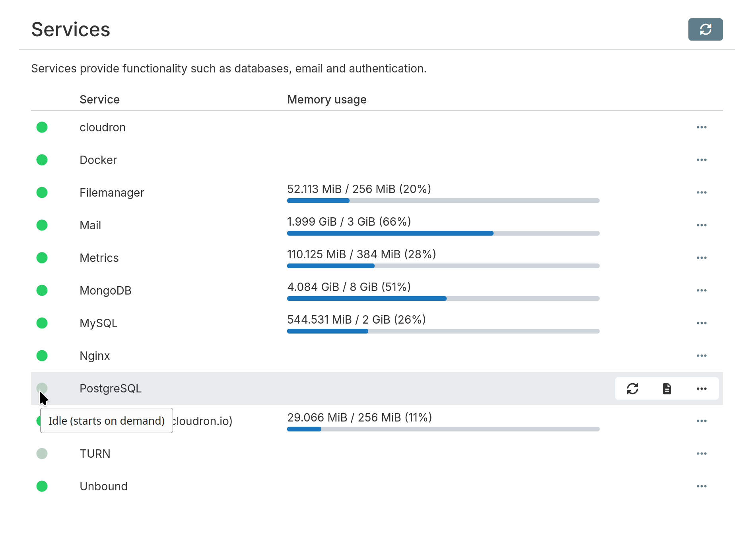Click the TURN row's three-dot icon
The height and width of the screenshot is (560, 756).
(x=702, y=454)
